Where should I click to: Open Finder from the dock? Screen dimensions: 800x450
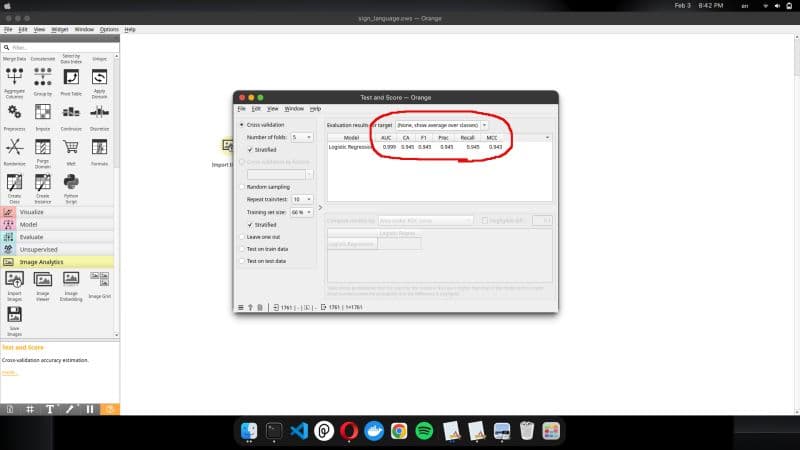tap(249, 431)
